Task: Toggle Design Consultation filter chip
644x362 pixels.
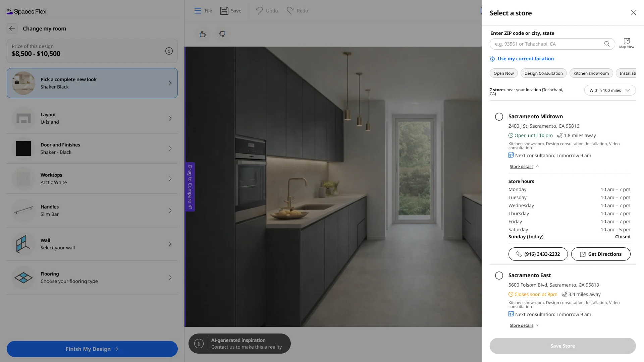Action: click(x=543, y=73)
